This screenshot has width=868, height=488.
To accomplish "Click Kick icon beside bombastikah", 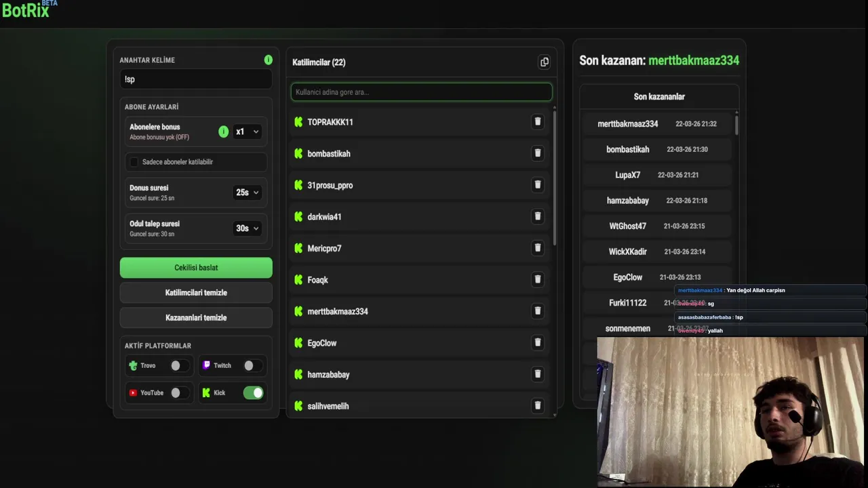I will [x=298, y=154].
